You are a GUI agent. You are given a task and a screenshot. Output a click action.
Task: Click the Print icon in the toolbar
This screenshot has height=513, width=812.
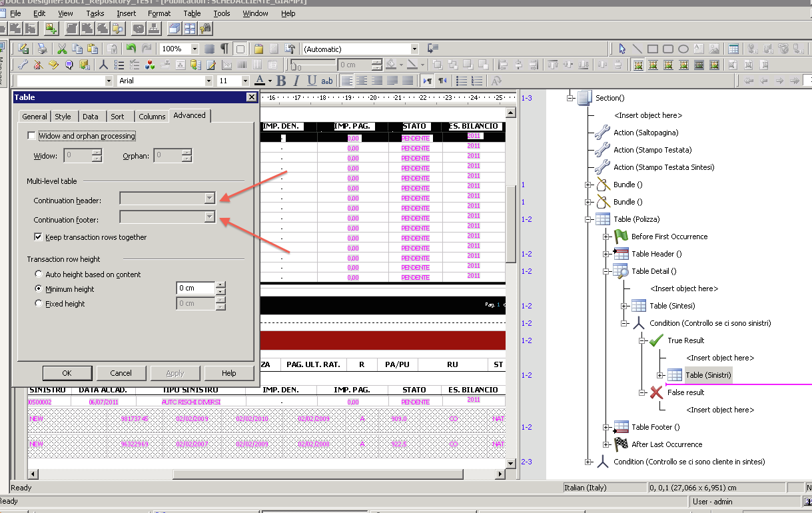click(42, 49)
